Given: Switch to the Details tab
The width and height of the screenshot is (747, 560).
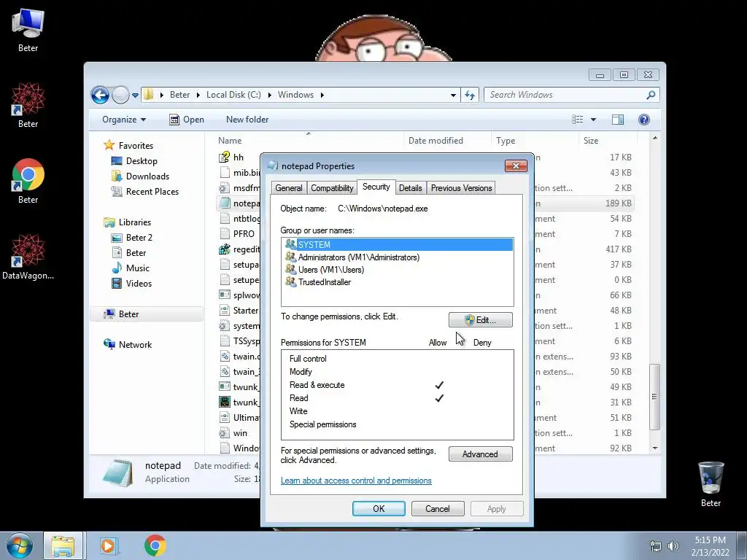Looking at the screenshot, I should [410, 188].
